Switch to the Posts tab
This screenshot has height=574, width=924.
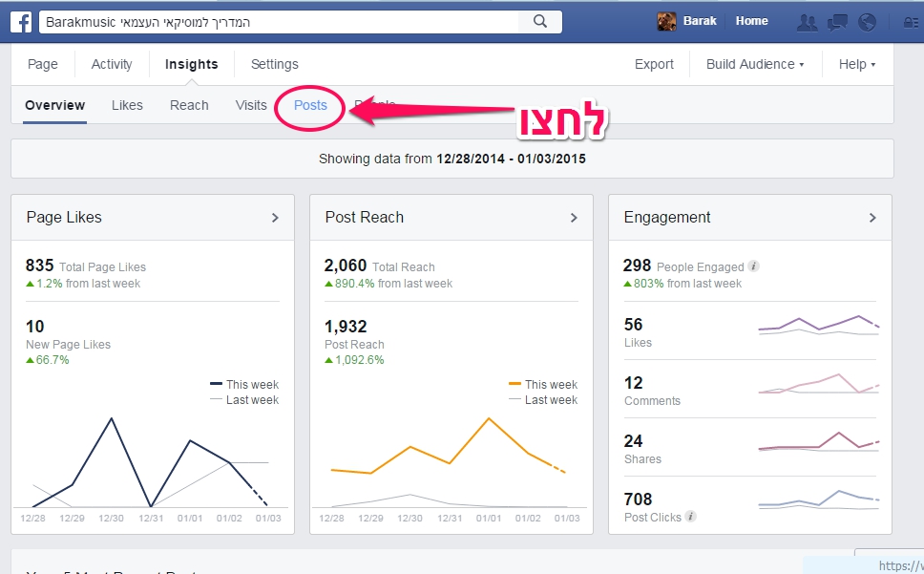click(311, 105)
